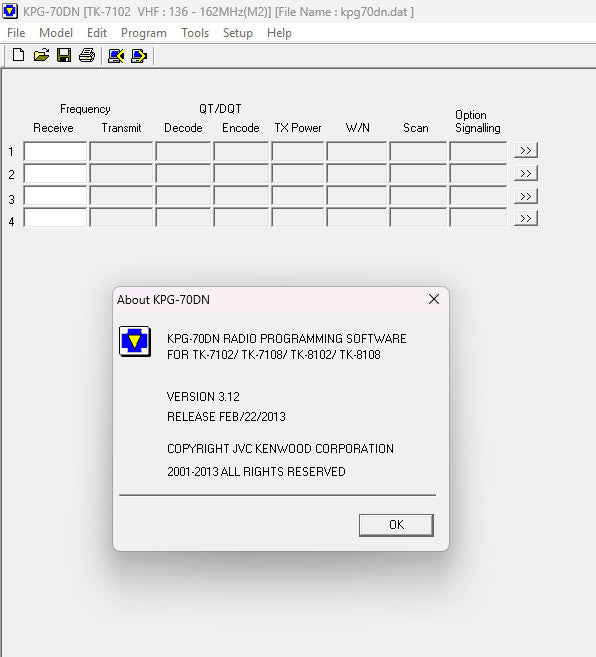Click channel 1 TX Power cell
Viewport: 596px width, 657px height.
[298, 151]
